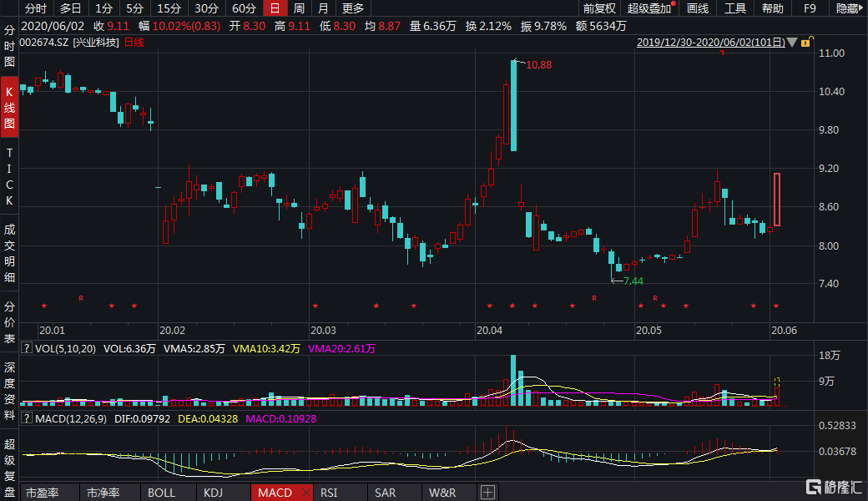Click the lock icon beside the date range

pos(805,42)
